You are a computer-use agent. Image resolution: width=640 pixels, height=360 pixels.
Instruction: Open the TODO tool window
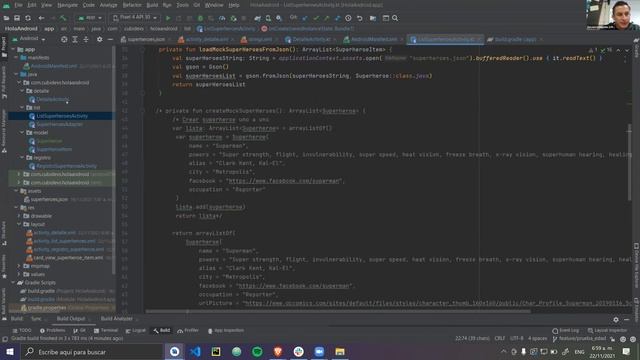(x=22, y=330)
